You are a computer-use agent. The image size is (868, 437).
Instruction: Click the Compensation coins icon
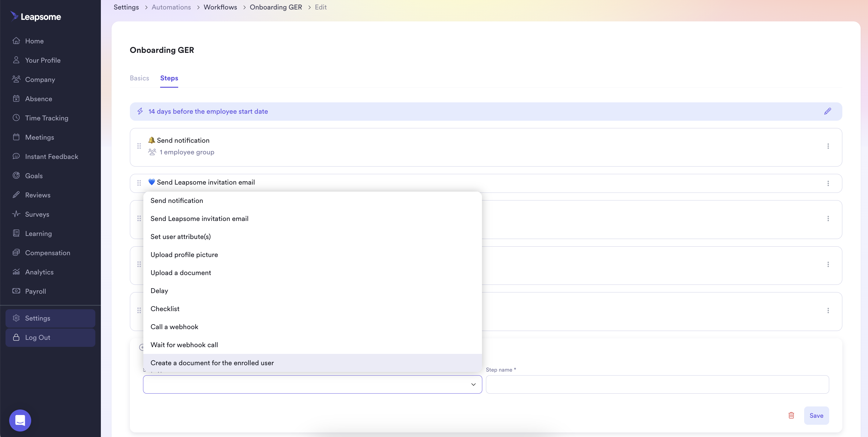(16, 252)
